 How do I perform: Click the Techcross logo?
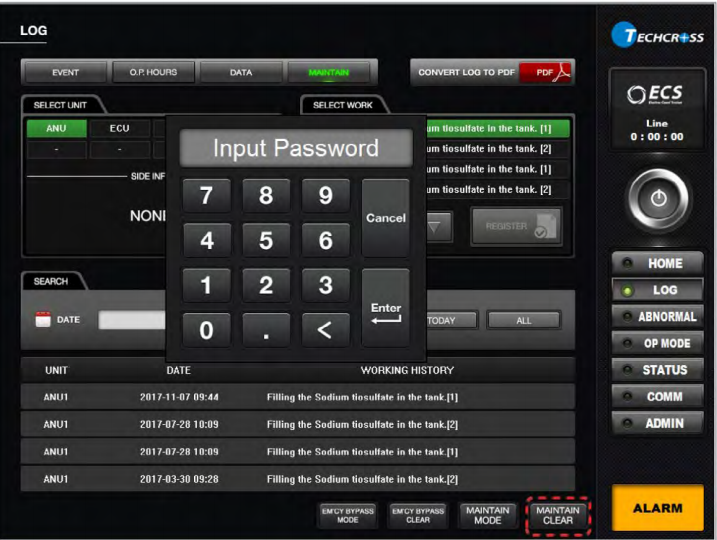click(658, 35)
